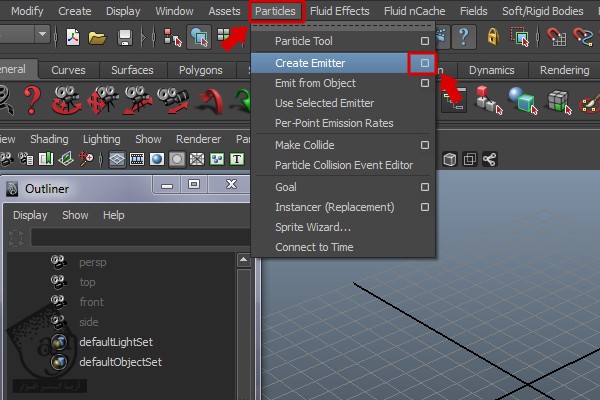Choose Sprite Wizard from Particles menu
600x400 pixels.
[x=313, y=227]
